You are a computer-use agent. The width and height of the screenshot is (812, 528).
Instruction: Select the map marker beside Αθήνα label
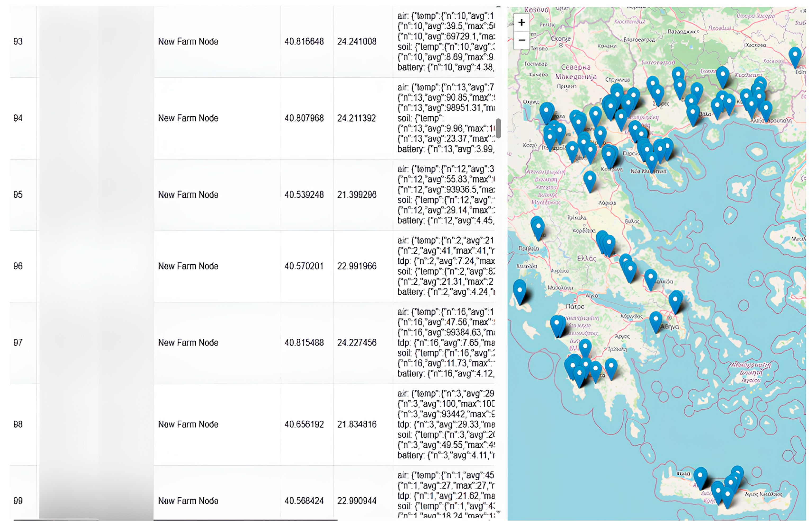tap(656, 321)
